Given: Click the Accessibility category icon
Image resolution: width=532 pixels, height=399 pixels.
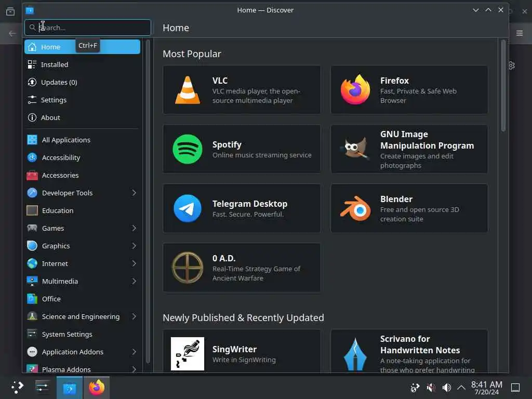Looking at the screenshot, I should click(x=32, y=157).
